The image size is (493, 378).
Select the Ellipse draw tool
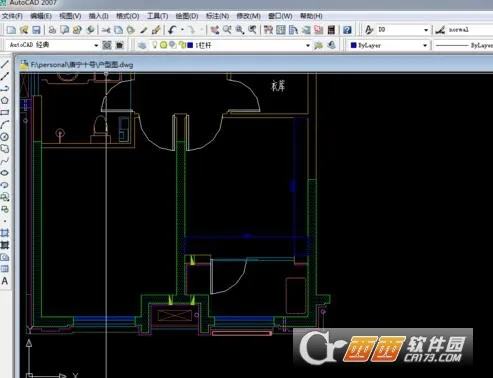[5, 173]
